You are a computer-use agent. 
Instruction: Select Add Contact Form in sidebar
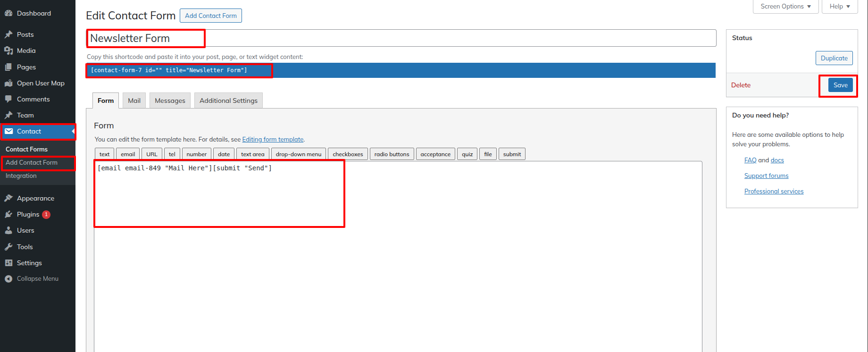[32, 163]
